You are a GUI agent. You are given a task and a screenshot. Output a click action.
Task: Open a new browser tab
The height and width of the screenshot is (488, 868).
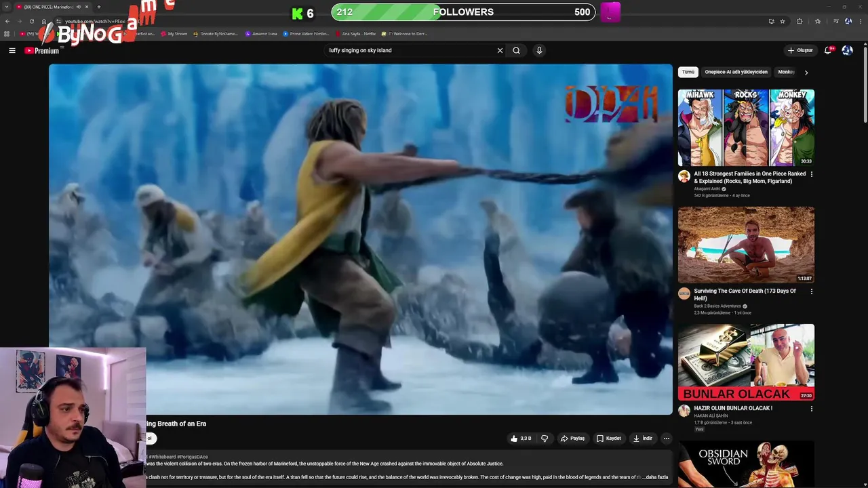pos(99,7)
